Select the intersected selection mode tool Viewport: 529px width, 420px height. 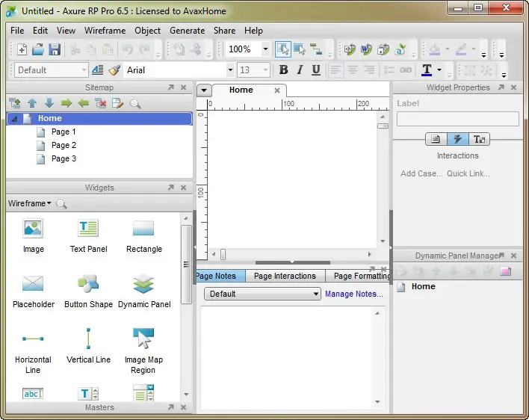pos(282,49)
